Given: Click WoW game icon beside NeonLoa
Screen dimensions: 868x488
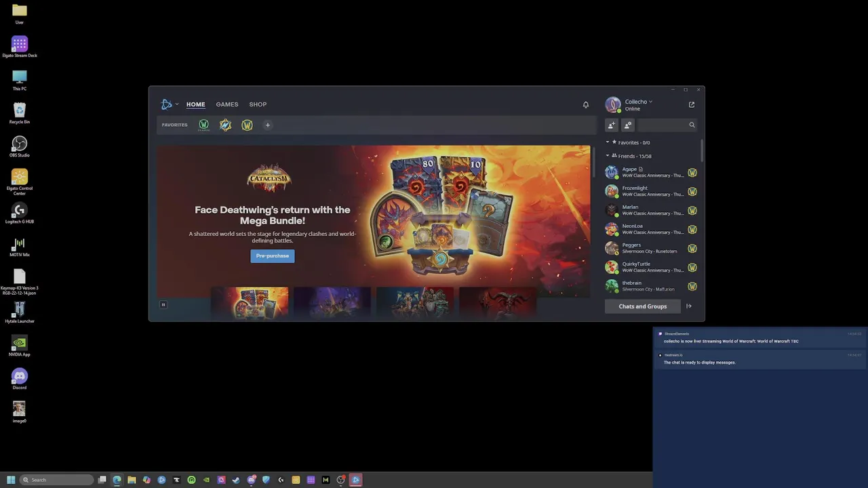Looking at the screenshot, I should 692,230.
